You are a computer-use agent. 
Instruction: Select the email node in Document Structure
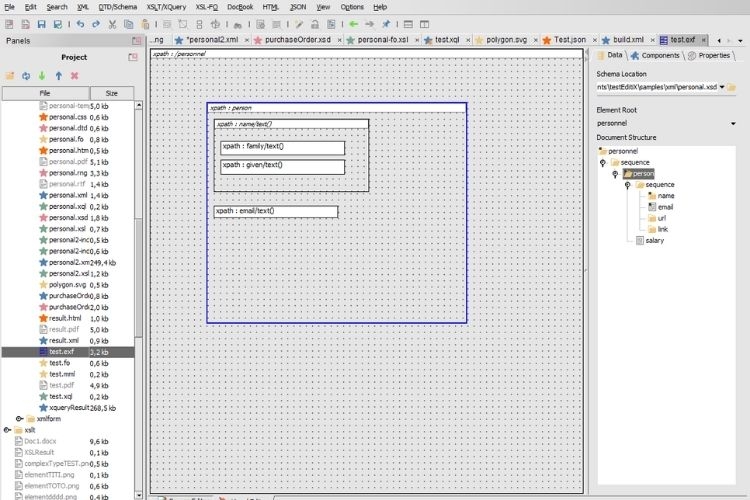(x=661, y=207)
